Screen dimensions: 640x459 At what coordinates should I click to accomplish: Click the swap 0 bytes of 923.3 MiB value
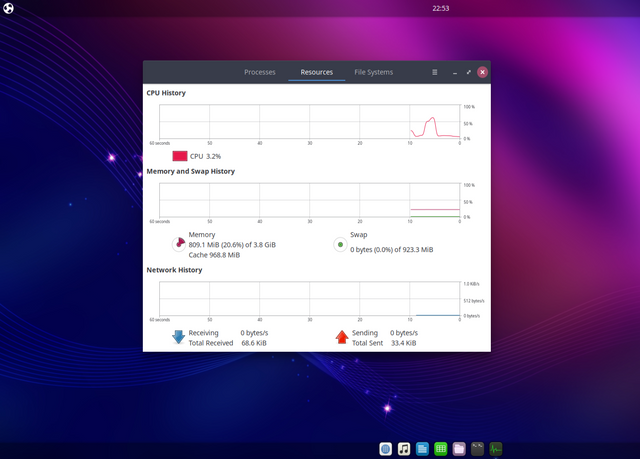391,250
